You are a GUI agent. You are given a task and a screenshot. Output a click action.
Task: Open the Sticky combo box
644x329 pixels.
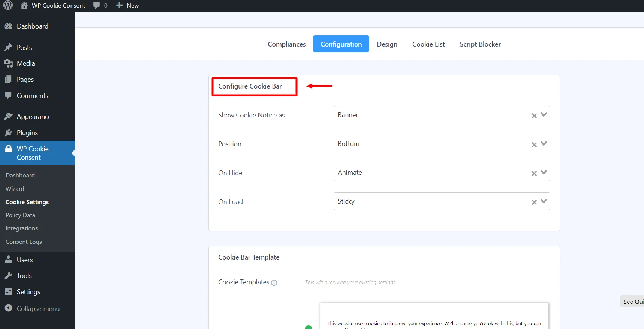pos(442,201)
